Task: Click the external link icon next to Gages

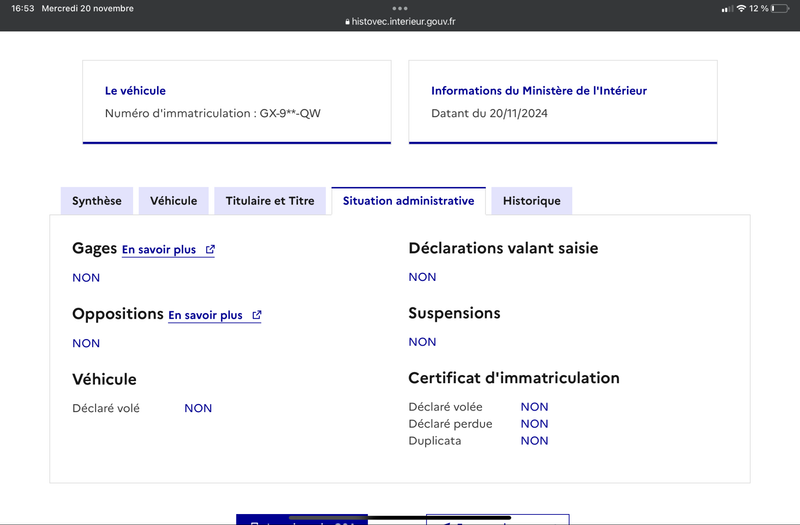Action: click(210, 249)
